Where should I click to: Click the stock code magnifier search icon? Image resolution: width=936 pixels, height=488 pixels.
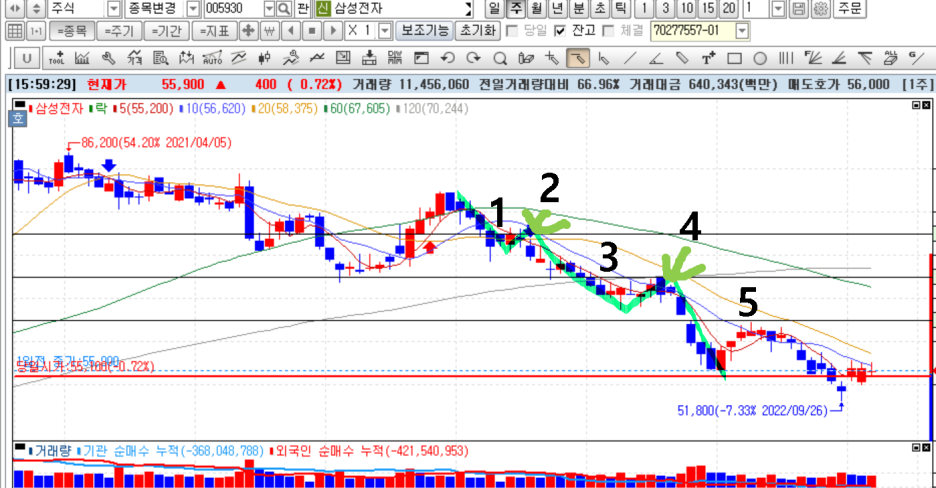pos(284,9)
